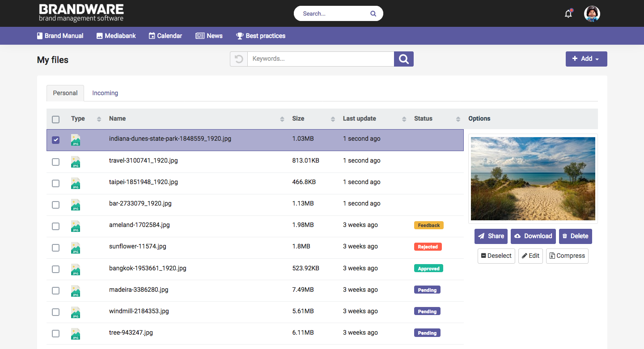644x349 pixels.
Task: Click JPG file icon for madeira-3386280.jpg
Action: point(76,291)
